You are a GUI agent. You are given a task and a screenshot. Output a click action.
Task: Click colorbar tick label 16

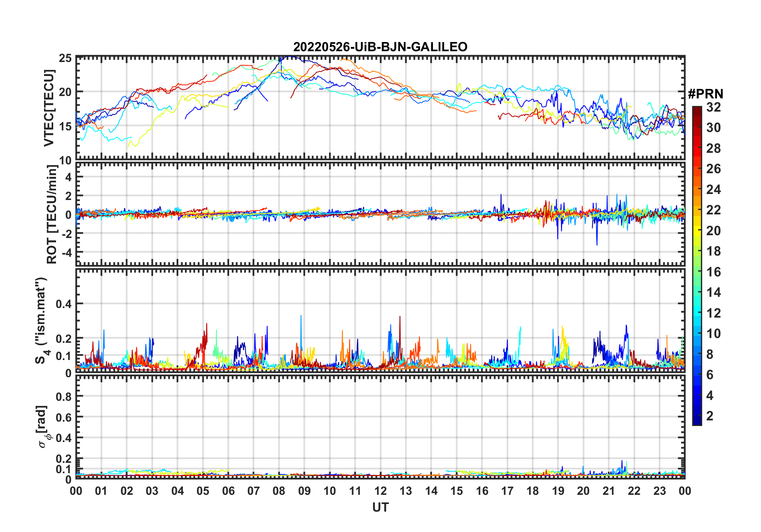click(x=713, y=272)
